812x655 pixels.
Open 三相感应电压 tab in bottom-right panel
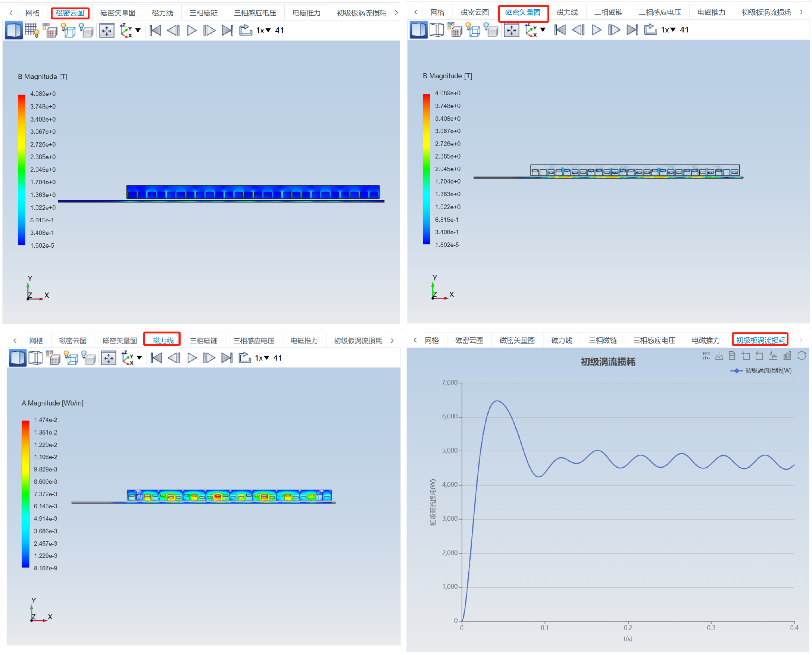[x=654, y=340]
